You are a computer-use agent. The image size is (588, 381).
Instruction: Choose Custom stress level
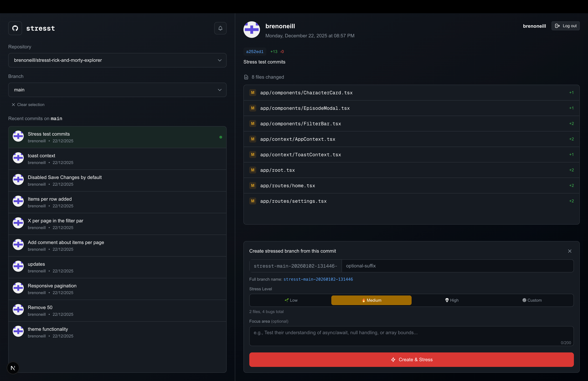pyautogui.click(x=532, y=300)
